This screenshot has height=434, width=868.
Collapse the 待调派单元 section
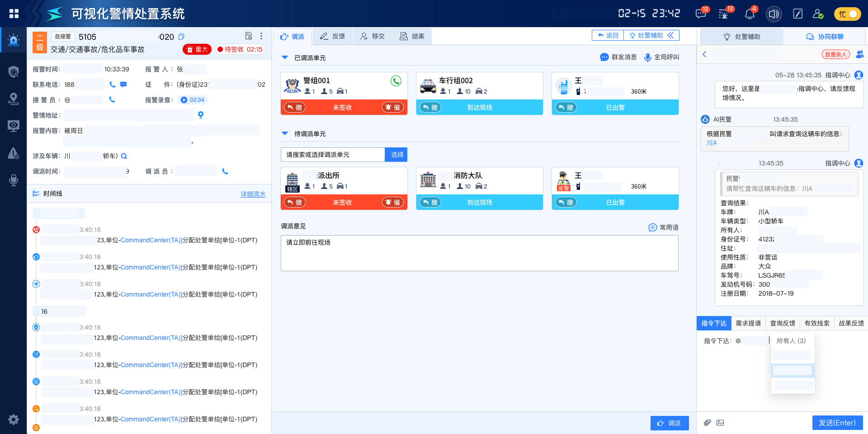pyautogui.click(x=285, y=133)
